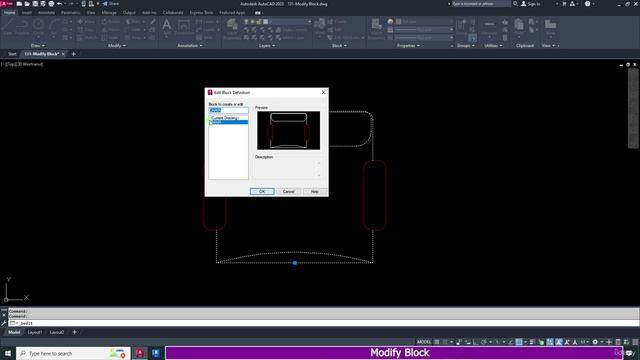
Task: Select the Circle tool in Draw panel
Action: coord(38,27)
